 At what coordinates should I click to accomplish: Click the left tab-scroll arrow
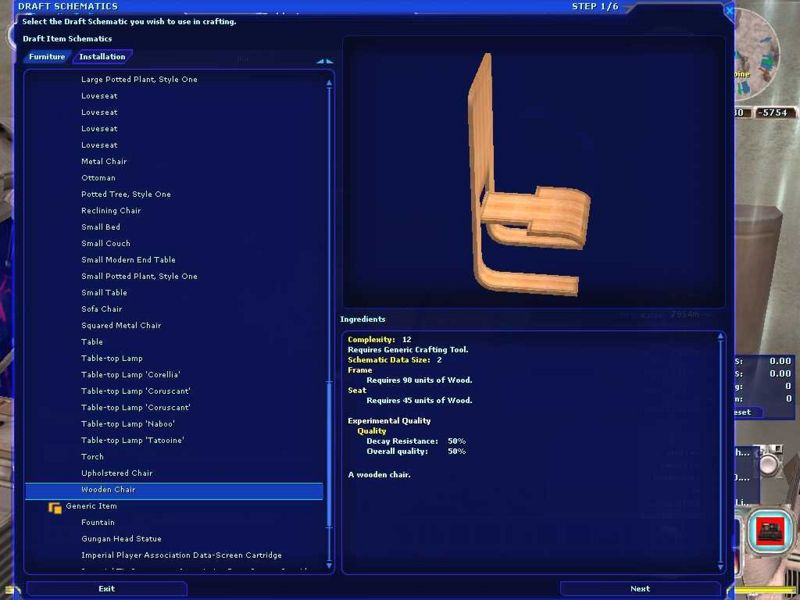pos(320,62)
